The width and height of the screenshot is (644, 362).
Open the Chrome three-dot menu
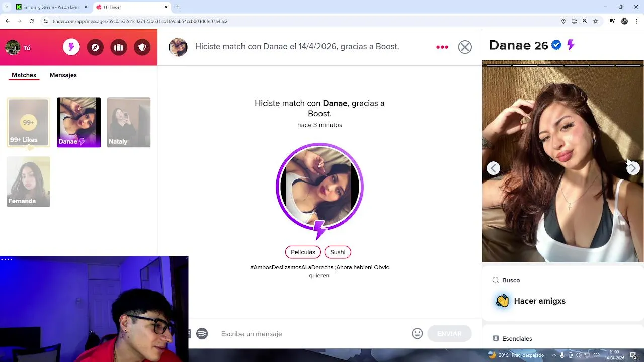[x=637, y=21]
